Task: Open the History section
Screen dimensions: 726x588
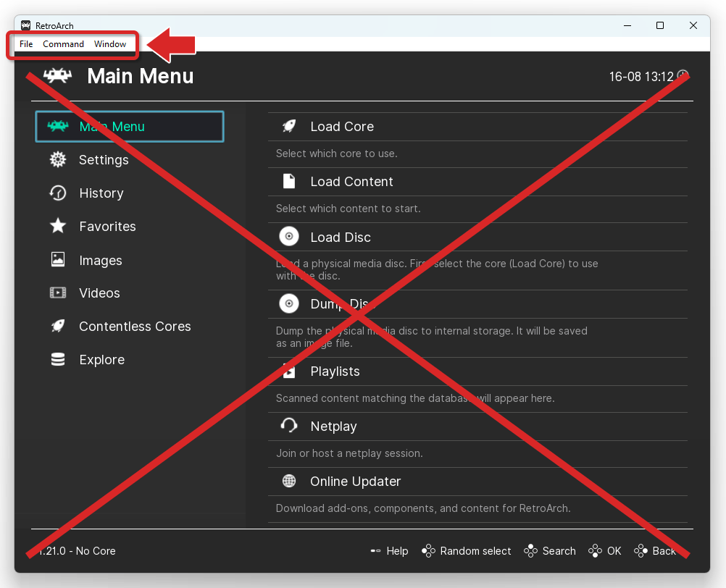Action: point(101,193)
